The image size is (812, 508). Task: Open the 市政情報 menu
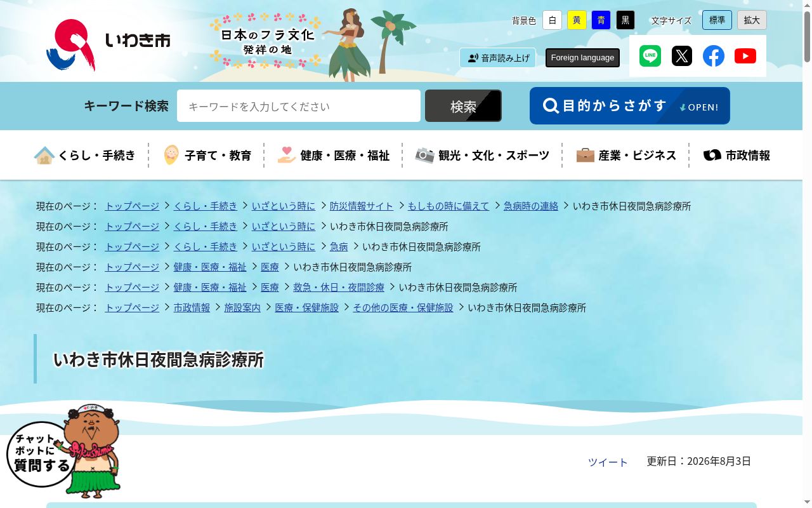[737, 155]
